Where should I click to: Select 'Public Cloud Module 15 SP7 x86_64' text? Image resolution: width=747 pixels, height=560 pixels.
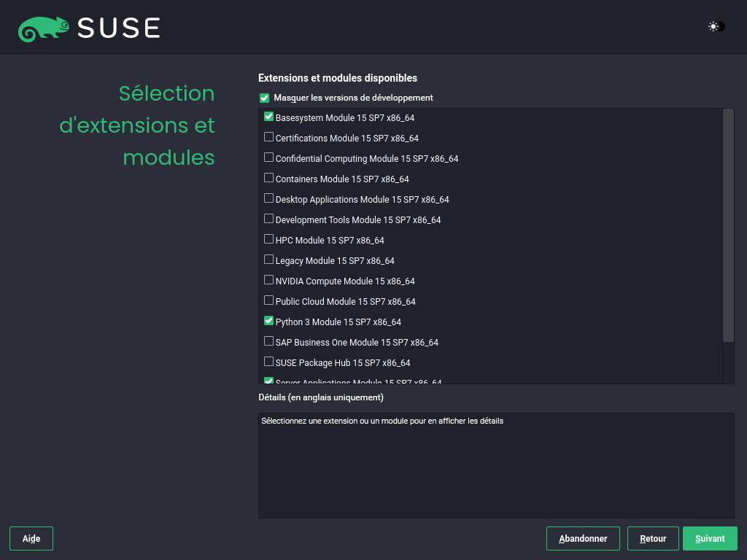tap(345, 303)
